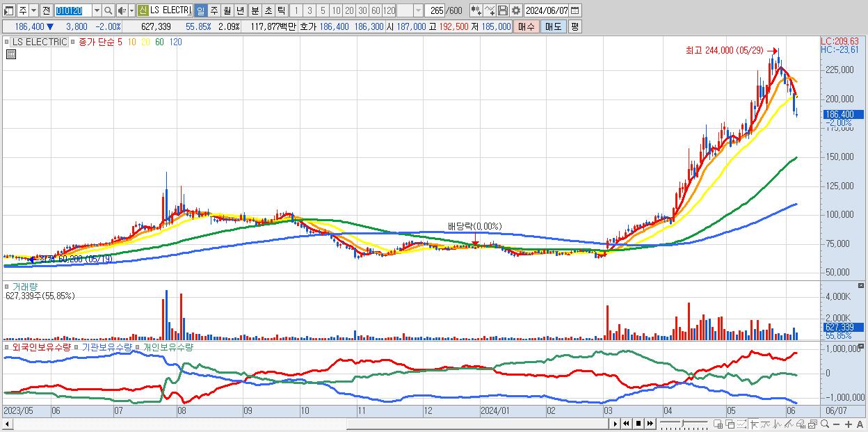Choose the 10 interval button

click(x=336, y=10)
